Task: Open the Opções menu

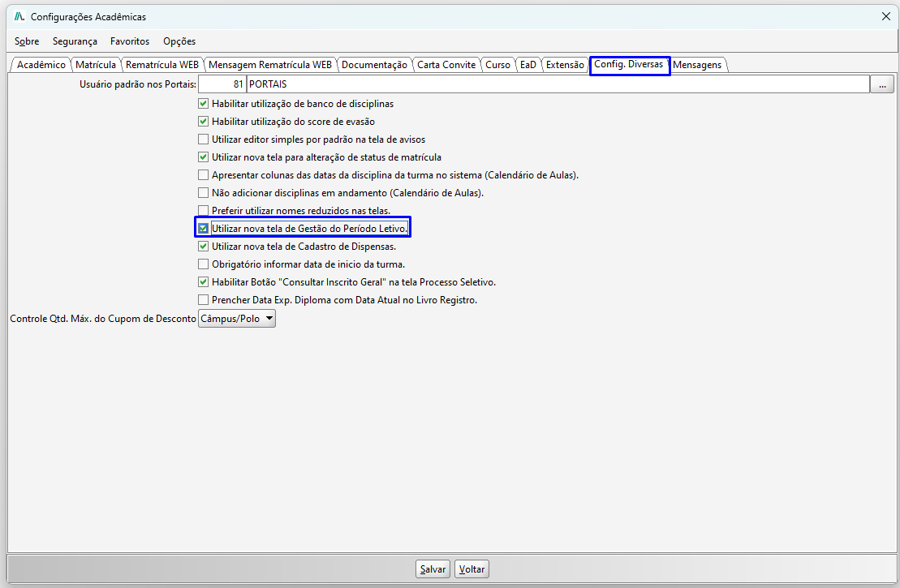Action: [179, 41]
